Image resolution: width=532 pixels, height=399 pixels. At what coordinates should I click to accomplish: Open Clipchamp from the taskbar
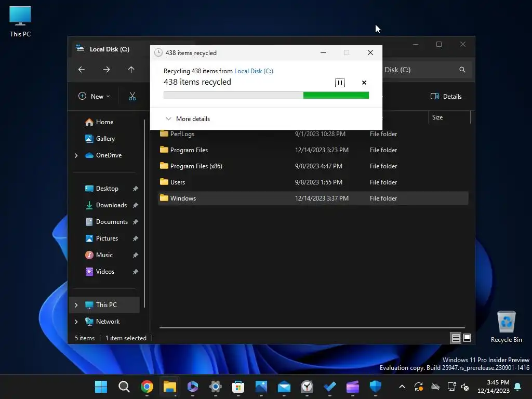coord(353,387)
